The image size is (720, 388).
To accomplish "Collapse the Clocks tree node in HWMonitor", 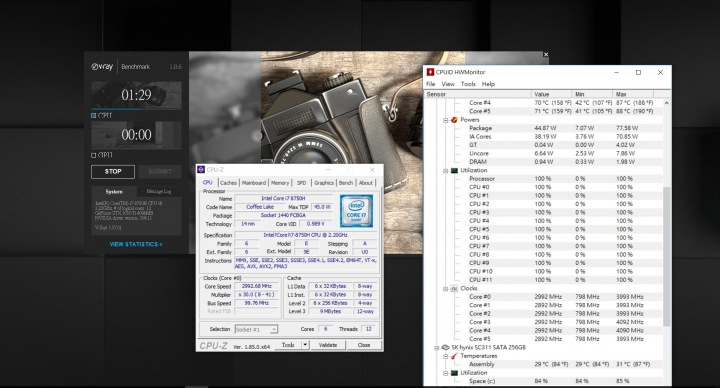I will pos(445,289).
